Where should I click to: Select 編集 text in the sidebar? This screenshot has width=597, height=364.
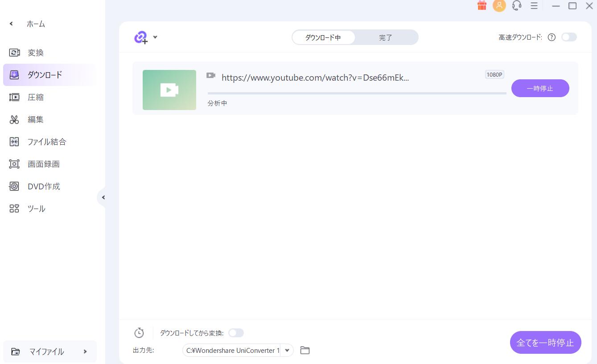point(36,119)
